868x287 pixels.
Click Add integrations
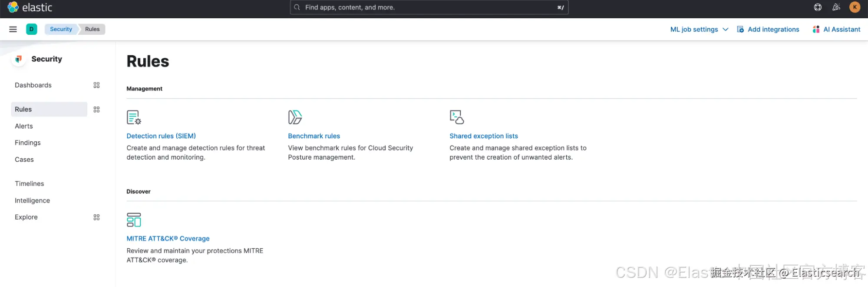[x=768, y=30]
